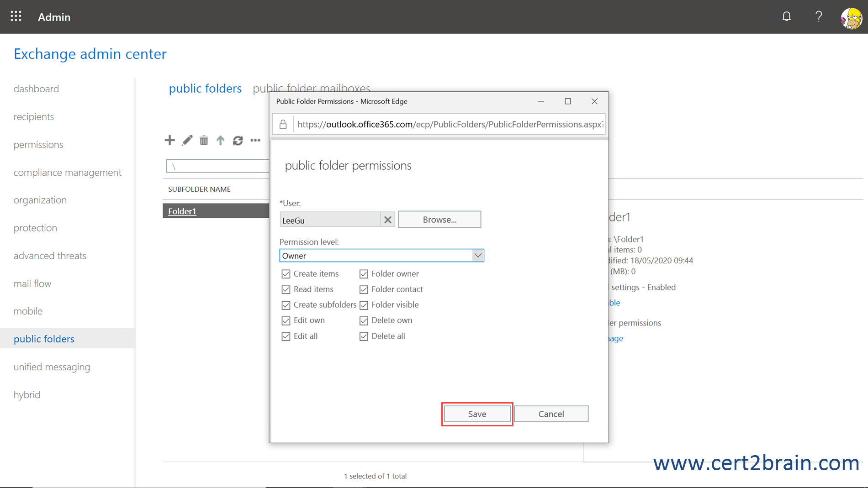Open the help question mark
Image resolution: width=868 pixels, height=488 pixels.
(819, 16)
